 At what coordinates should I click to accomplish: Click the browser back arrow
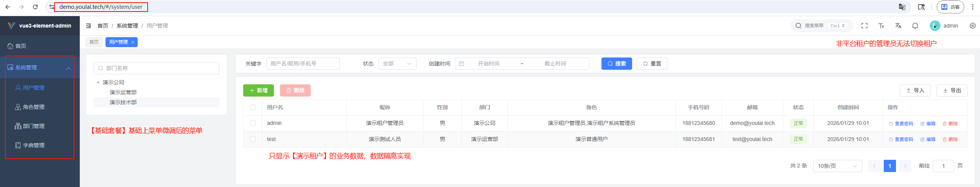tap(8, 7)
